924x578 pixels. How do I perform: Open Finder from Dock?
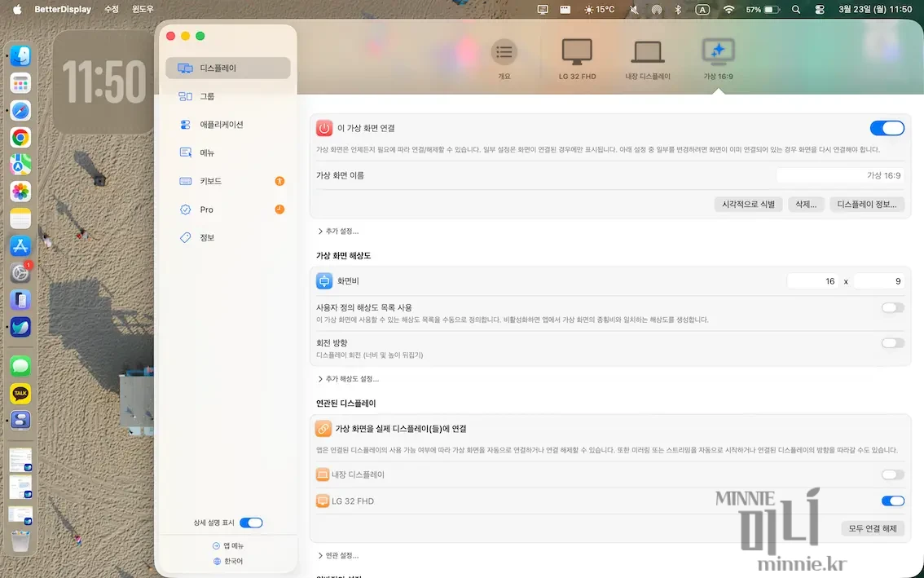(20, 56)
